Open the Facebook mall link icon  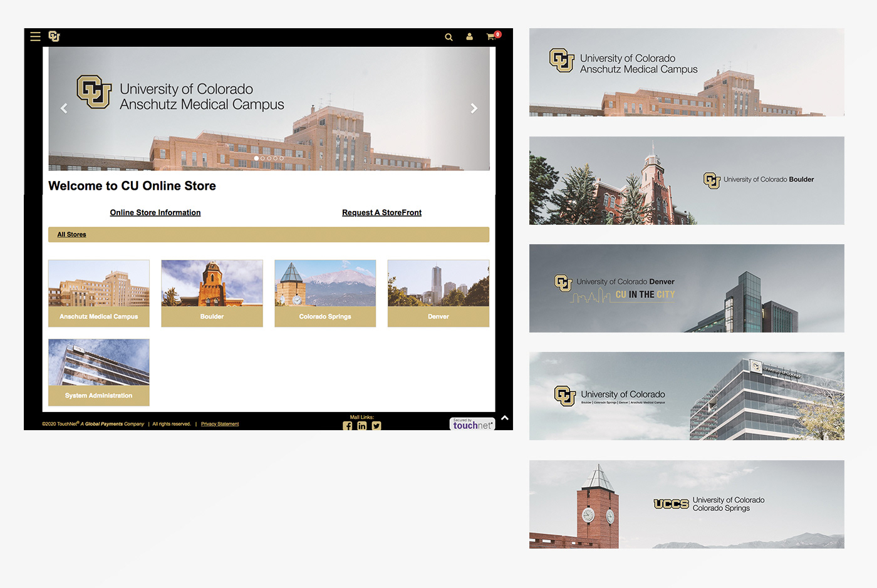[x=348, y=426]
